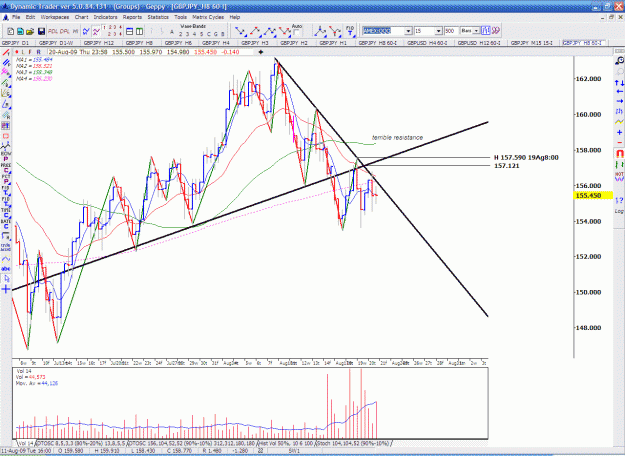
Task: Click the blue plus icon on right sidebar
Action: coord(619,132)
